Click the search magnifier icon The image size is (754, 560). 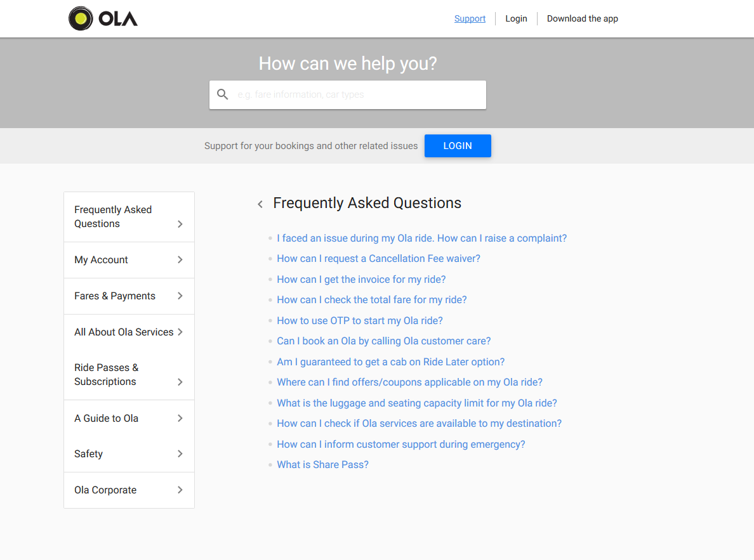(222, 94)
